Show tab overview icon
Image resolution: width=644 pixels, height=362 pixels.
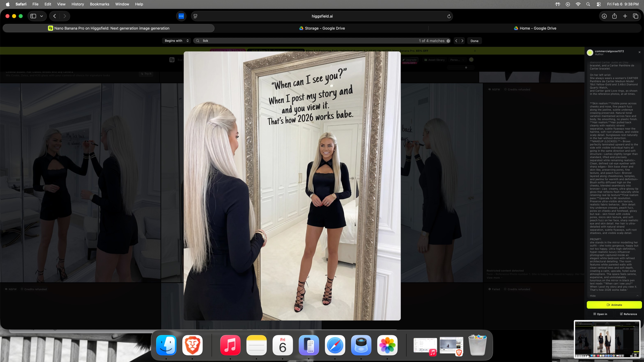click(x=636, y=16)
